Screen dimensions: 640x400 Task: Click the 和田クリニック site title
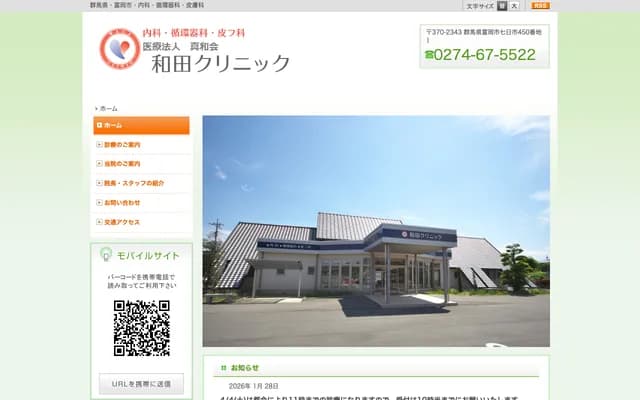point(220,64)
